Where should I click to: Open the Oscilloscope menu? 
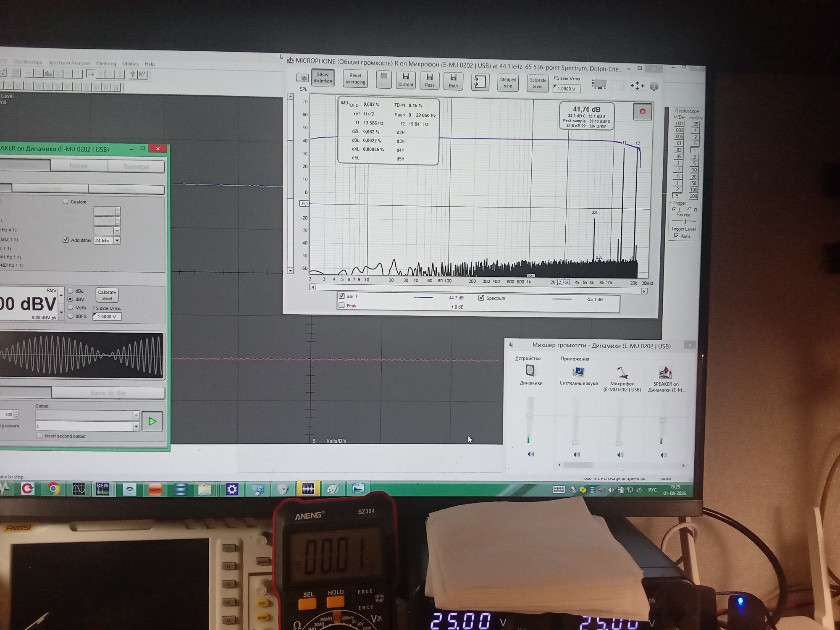tap(28, 62)
